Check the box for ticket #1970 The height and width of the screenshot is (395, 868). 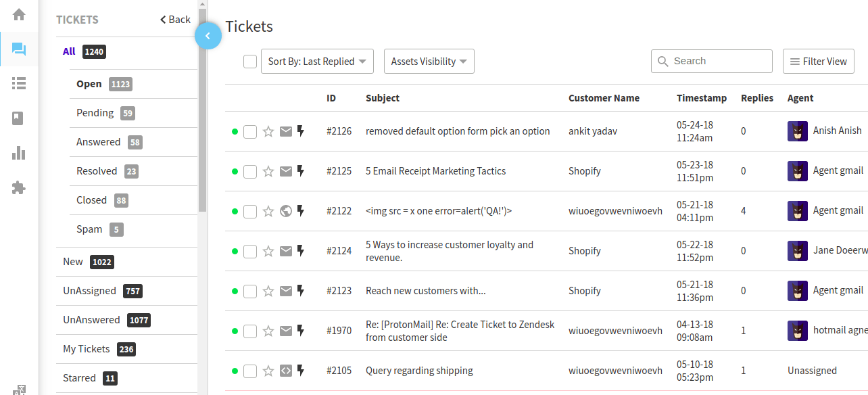(250, 331)
